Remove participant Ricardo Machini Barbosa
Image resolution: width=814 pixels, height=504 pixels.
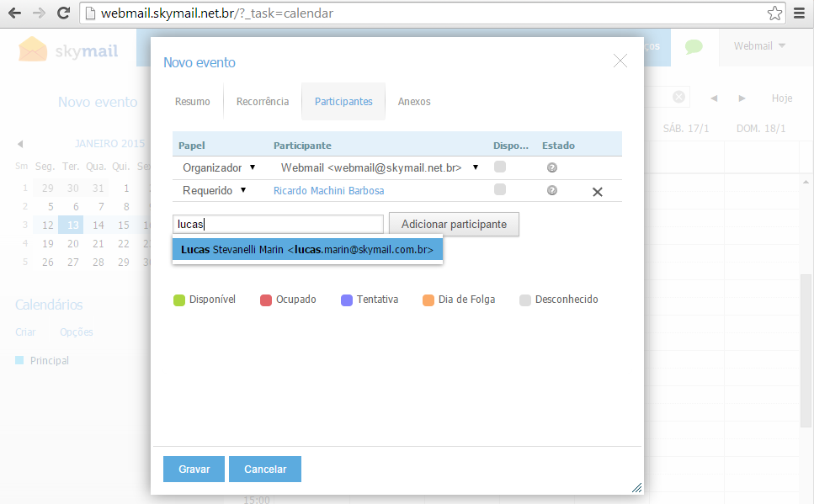click(x=598, y=192)
